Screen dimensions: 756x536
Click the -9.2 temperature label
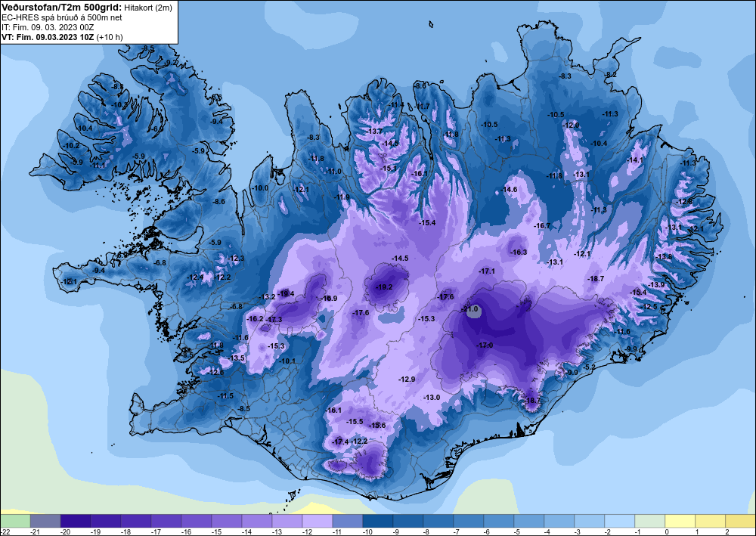point(171,63)
